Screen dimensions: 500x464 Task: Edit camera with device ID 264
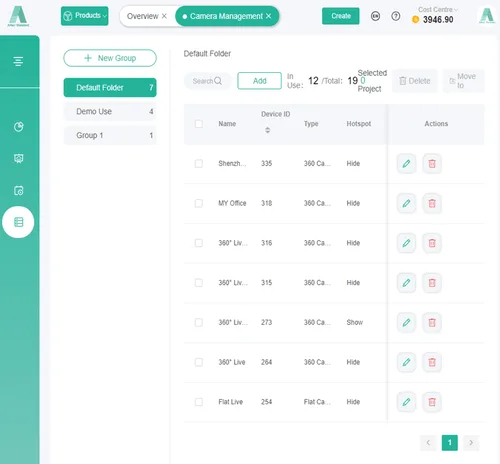[406, 362]
